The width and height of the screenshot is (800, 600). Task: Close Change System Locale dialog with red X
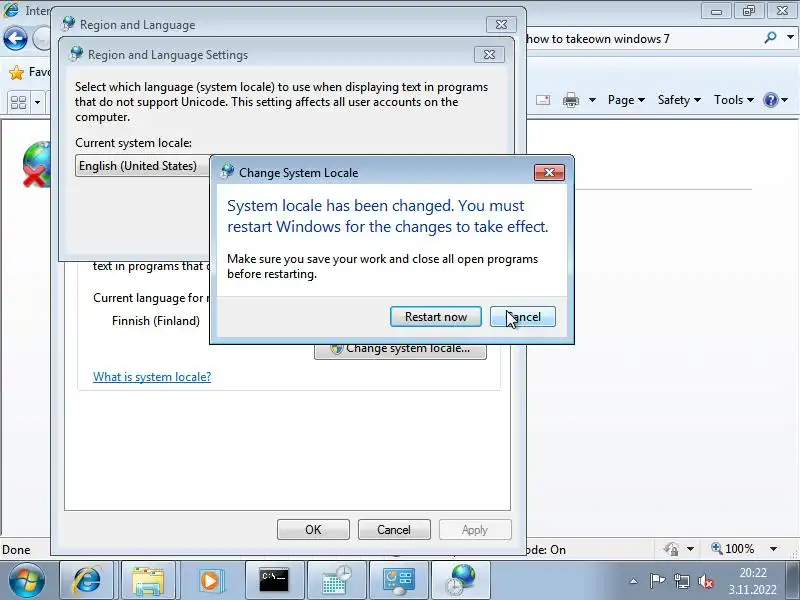pyautogui.click(x=549, y=172)
